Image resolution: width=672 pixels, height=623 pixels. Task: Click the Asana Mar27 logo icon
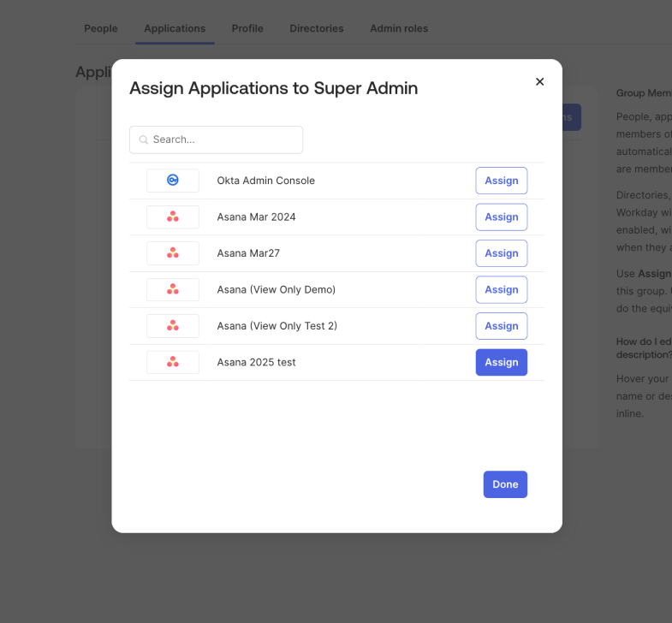173,253
